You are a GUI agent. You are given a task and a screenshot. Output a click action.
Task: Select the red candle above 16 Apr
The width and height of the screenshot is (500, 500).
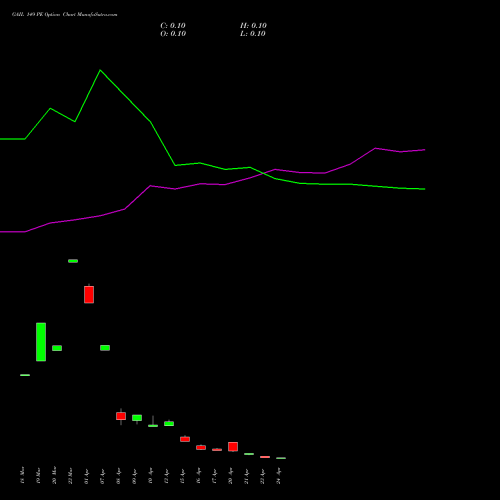coord(201,447)
